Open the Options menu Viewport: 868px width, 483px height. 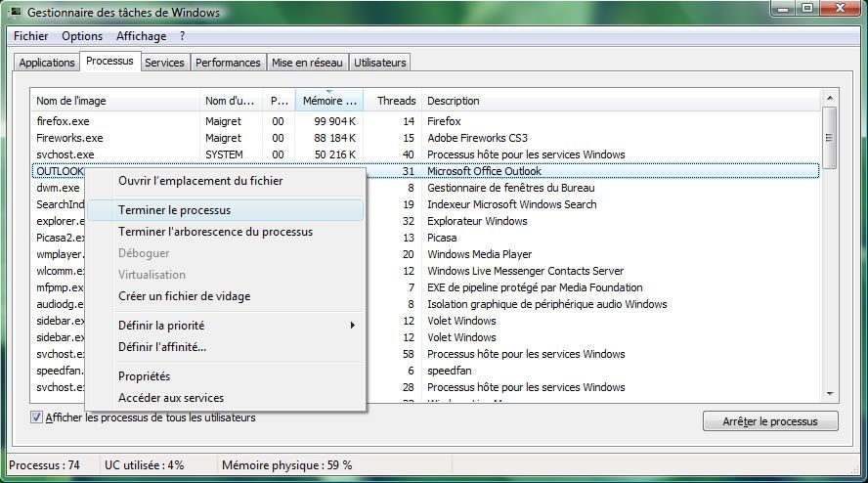click(82, 36)
